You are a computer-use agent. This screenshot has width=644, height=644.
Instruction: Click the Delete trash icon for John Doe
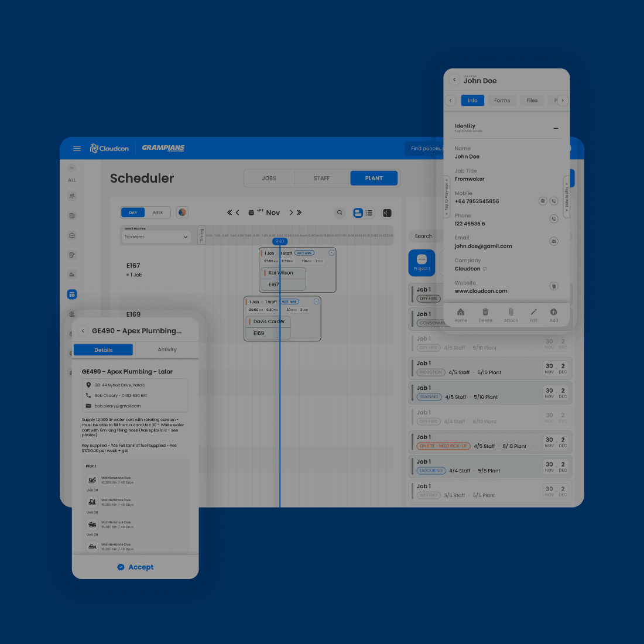pyautogui.click(x=485, y=313)
